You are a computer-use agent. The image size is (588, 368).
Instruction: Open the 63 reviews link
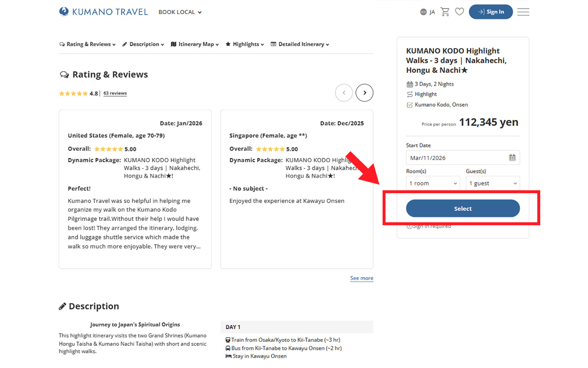pos(115,93)
